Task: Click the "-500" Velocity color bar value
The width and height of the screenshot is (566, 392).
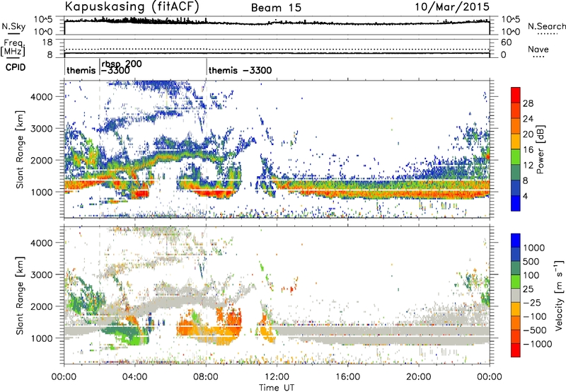Action: click(535, 330)
